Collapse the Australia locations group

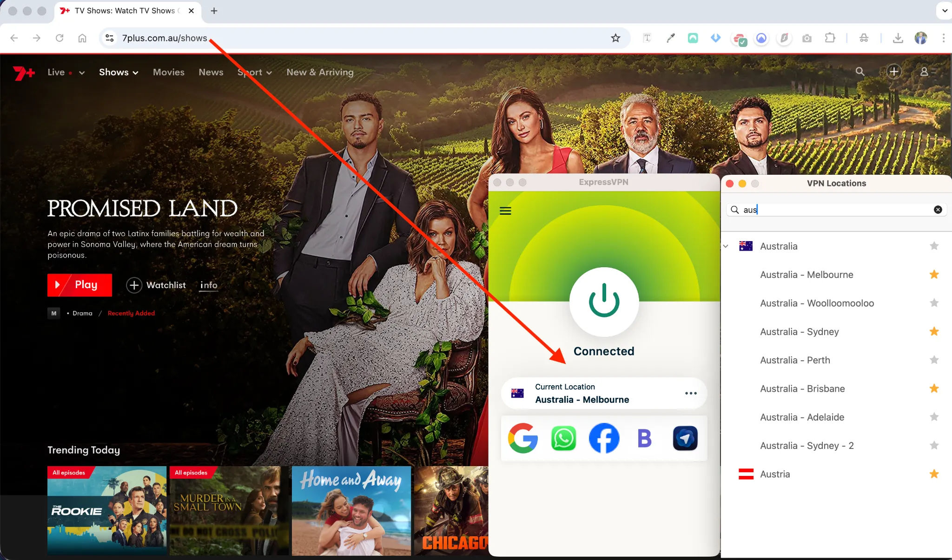[x=726, y=246]
